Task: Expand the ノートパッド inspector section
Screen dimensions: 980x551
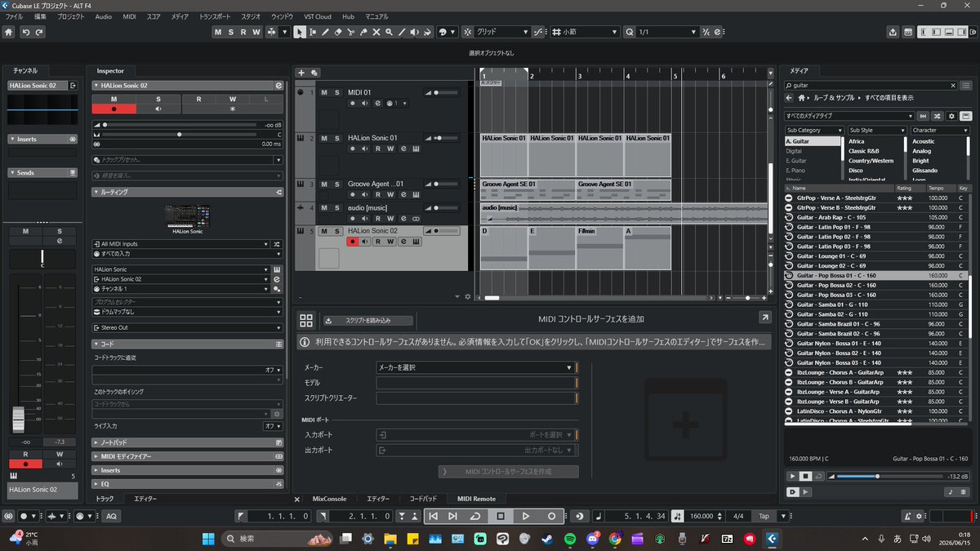Action: tap(187, 442)
